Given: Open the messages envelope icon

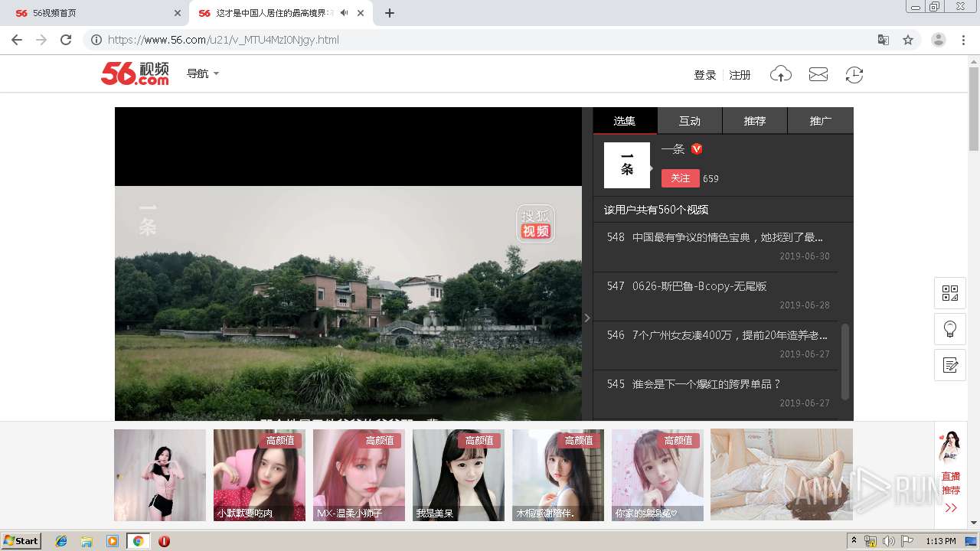Looking at the screenshot, I should coord(818,74).
